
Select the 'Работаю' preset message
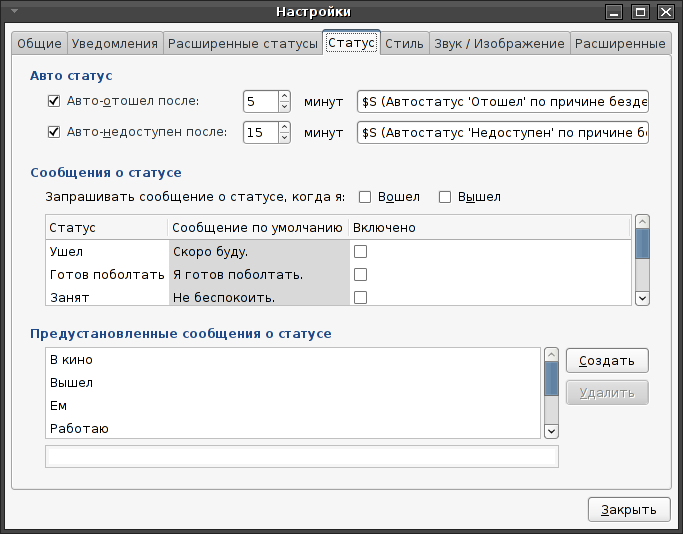click(x=293, y=429)
